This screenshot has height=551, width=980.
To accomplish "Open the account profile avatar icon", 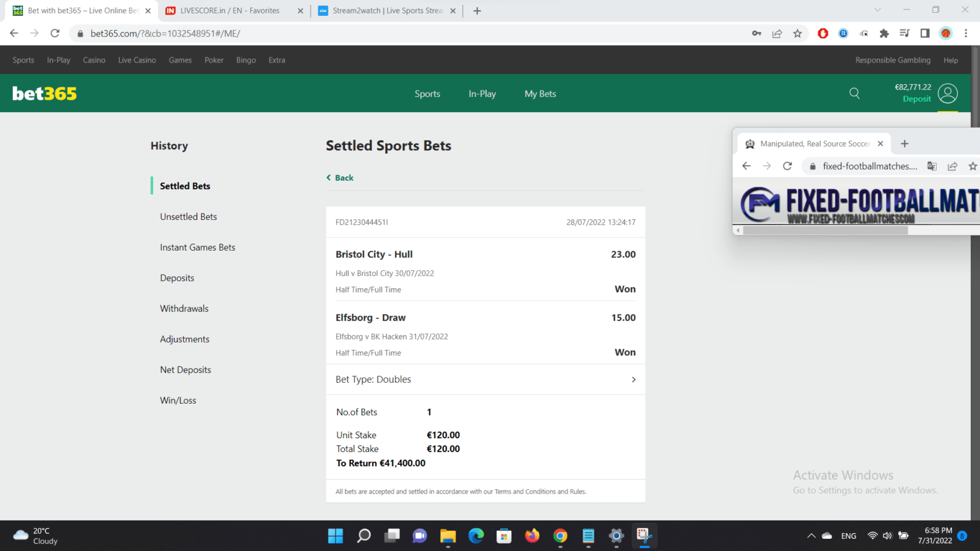I will pos(948,94).
